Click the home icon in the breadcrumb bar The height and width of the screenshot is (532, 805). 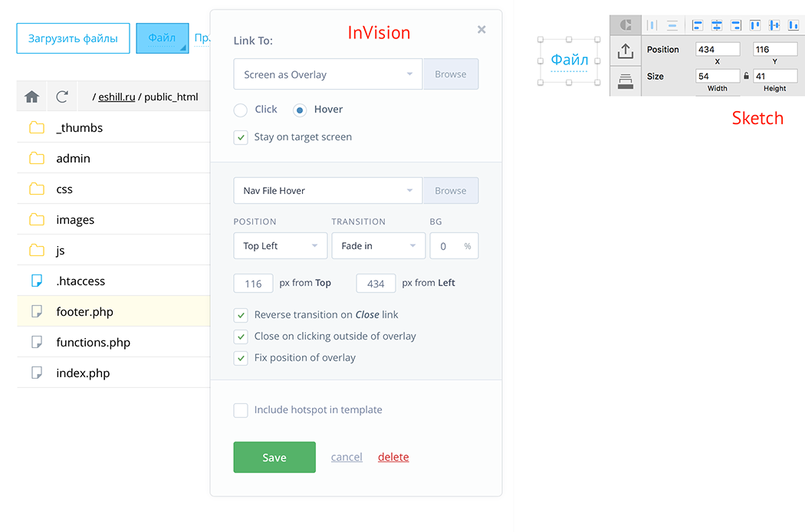point(31,96)
